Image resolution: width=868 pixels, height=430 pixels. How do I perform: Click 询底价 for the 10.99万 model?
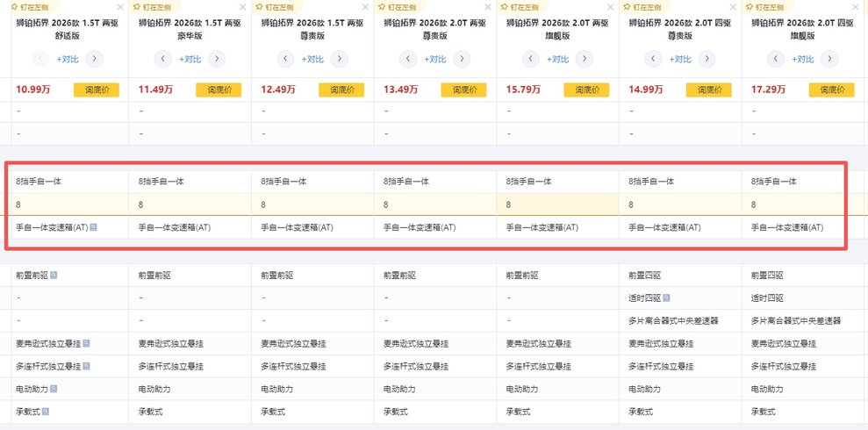pos(97,90)
